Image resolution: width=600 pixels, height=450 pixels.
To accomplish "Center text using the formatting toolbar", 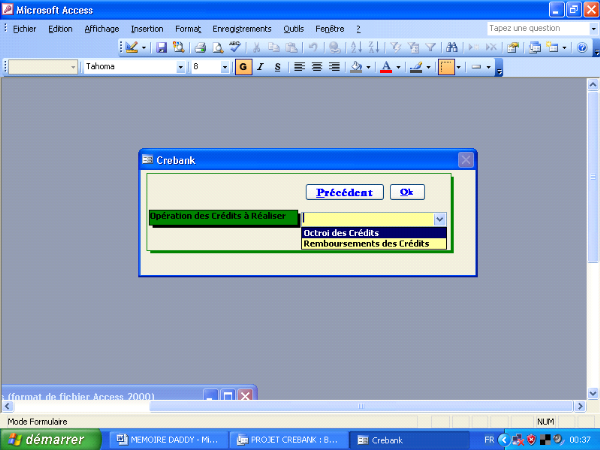I will click(317, 67).
